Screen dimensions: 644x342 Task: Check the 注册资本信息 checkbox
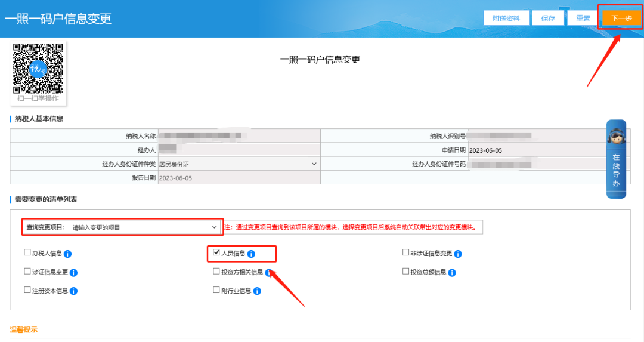(x=27, y=291)
